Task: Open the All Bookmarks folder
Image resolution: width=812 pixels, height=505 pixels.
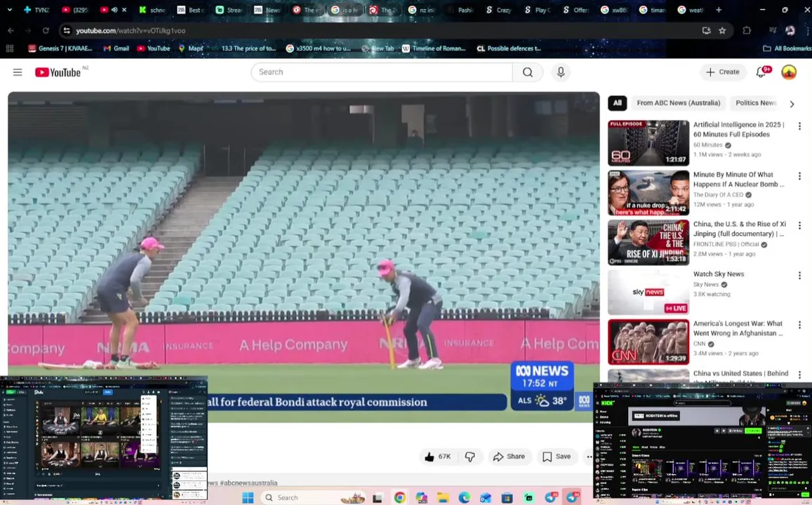Action: coord(787,48)
